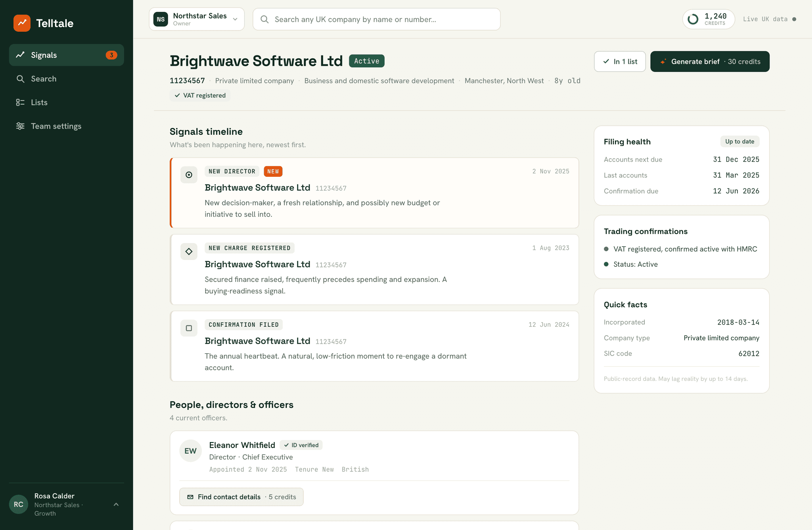812x530 pixels.
Task: Open Team settings in the sidebar
Action: pos(66,126)
